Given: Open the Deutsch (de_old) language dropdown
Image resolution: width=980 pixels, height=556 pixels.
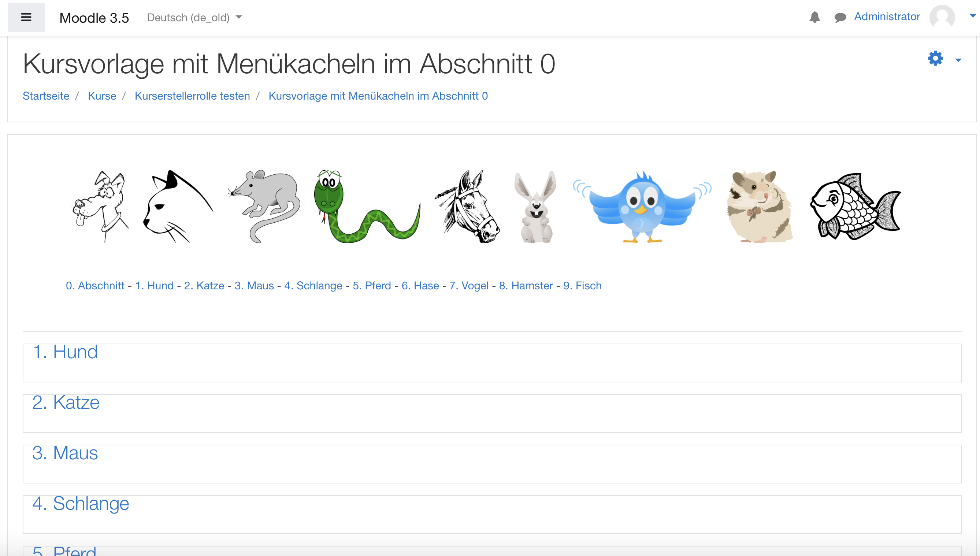Looking at the screenshot, I should 194,18.
